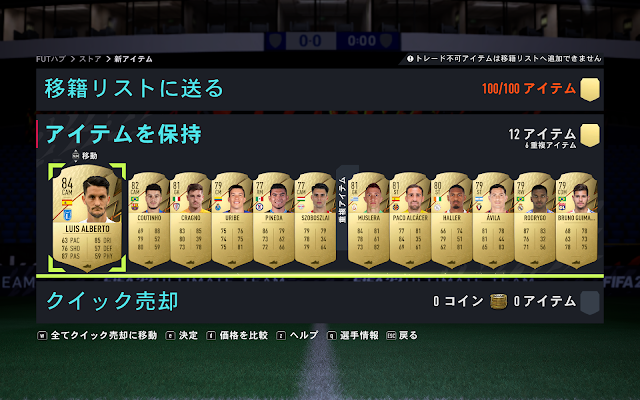This screenshot has width=640, height=400.
Task: Click the gold card icon beside 100/100 アイテム
Action: 590,89
